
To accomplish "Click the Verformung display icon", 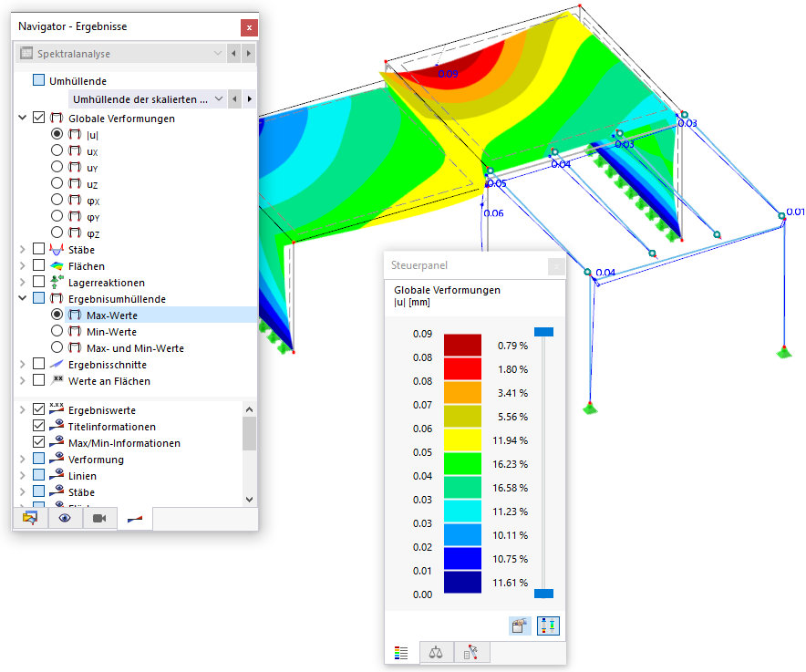I will pos(57,458).
